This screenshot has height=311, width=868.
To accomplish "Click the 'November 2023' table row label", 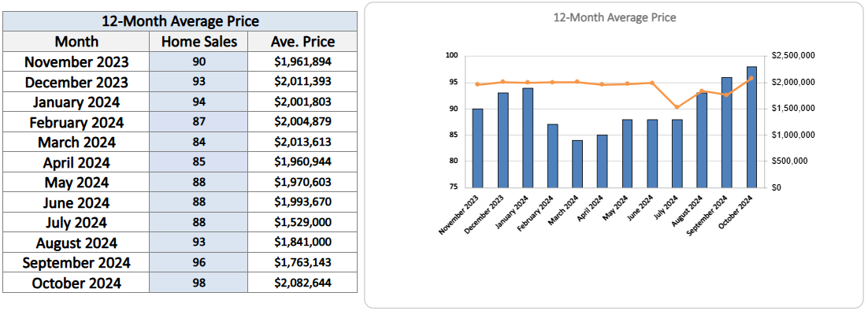I will pyautogui.click(x=76, y=62).
